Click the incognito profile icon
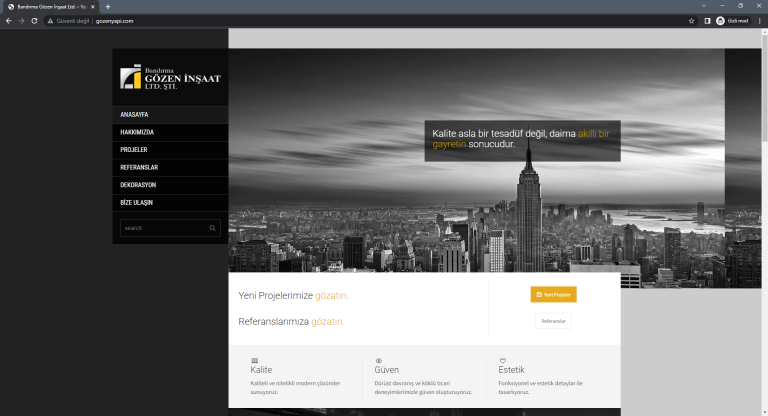 pos(720,21)
